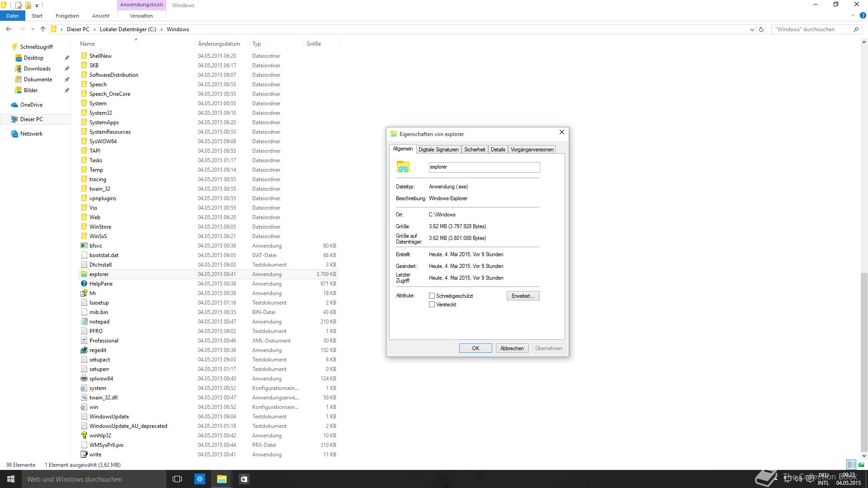This screenshot has width=868, height=488.
Task: Open the quick access toolbar dropdown
Action: point(37,5)
